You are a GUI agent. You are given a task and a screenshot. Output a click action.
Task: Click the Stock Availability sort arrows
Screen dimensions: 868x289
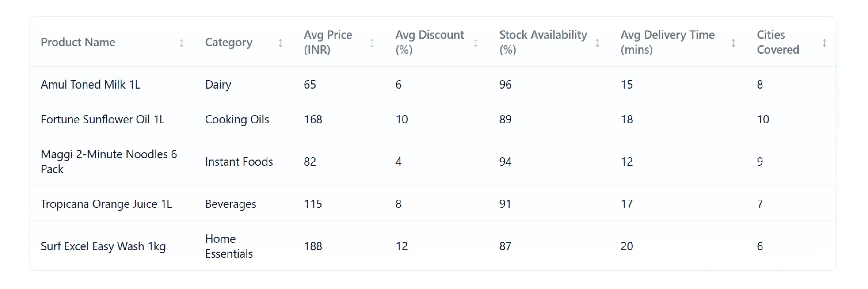[597, 43]
